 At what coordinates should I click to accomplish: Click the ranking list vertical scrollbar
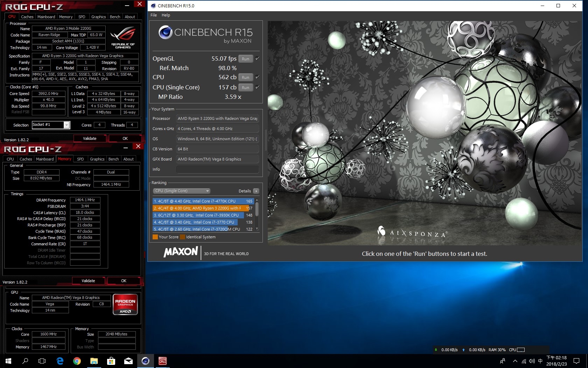point(257,214)
